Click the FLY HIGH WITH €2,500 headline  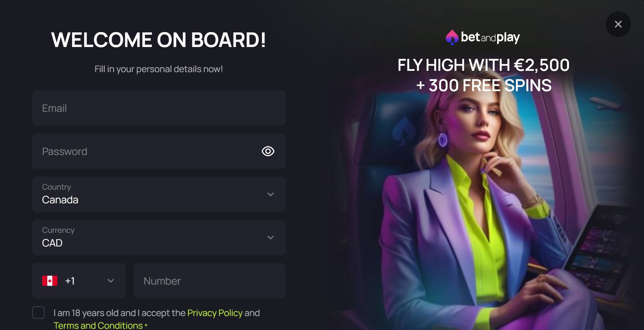[483, 65]
